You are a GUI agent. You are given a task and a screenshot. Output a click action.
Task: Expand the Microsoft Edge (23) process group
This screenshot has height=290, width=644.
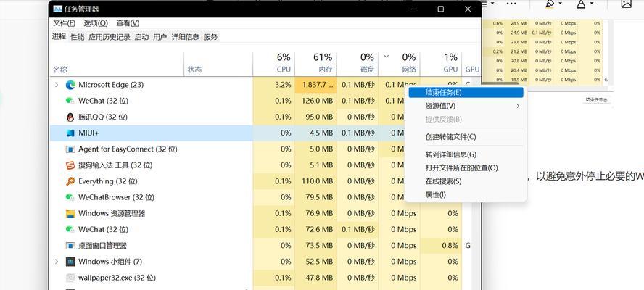pyautogui.click(x=57, y=85)
